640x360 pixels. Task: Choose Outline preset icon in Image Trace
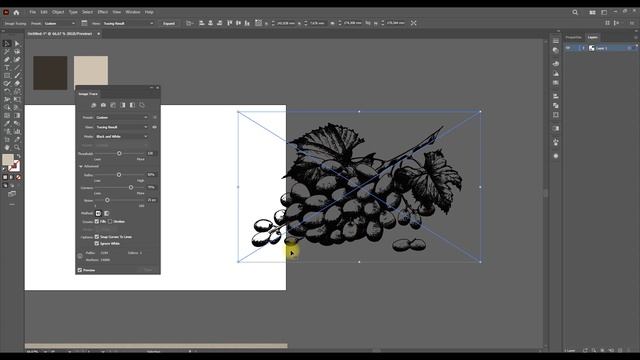(142, 105)
